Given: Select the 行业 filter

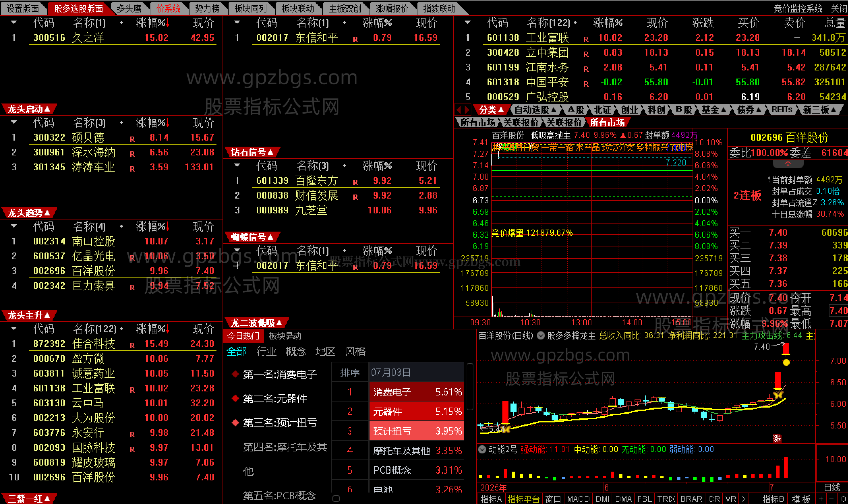Looking at the screenshot, I should click(266, 351).
